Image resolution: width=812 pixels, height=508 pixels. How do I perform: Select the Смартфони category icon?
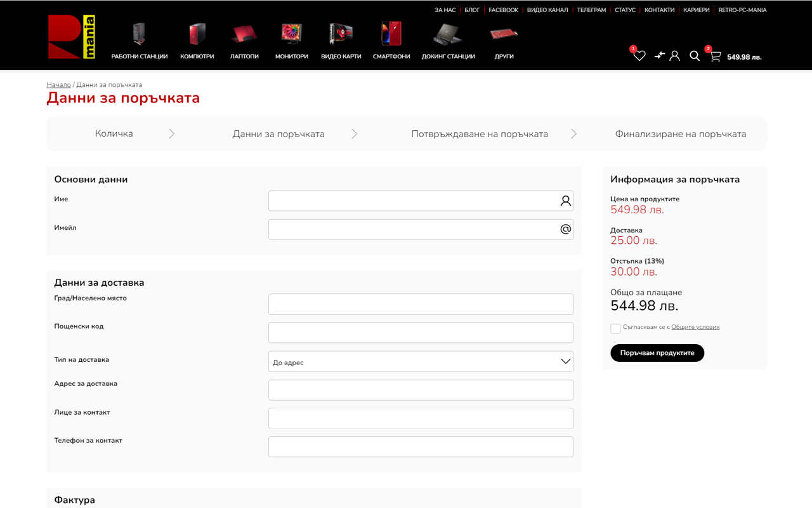pos(391,34)
